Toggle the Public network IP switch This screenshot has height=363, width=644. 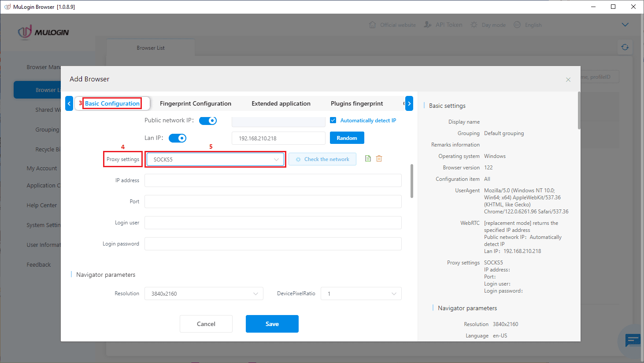point(208,121)
